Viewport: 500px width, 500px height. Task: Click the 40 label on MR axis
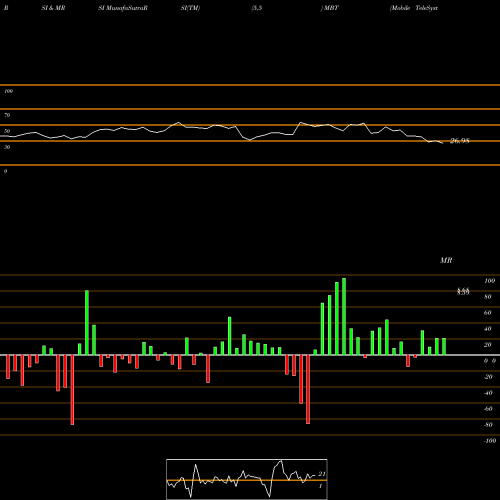488,329
